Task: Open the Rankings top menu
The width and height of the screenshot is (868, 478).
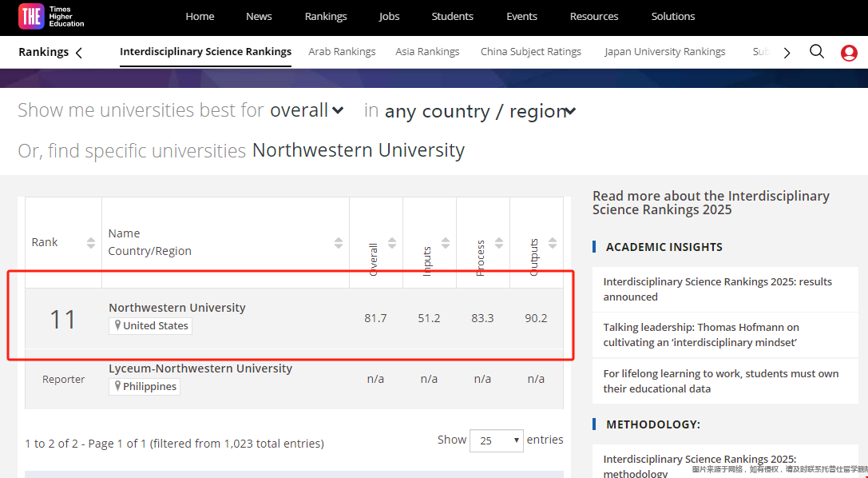Action: coord(326,17)
